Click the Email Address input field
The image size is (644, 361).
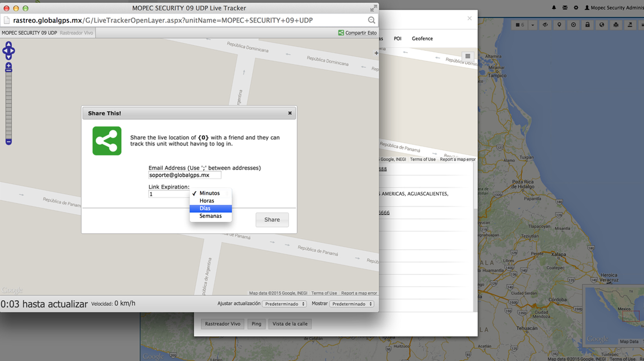pyautogui.click(x=185, y=175)
